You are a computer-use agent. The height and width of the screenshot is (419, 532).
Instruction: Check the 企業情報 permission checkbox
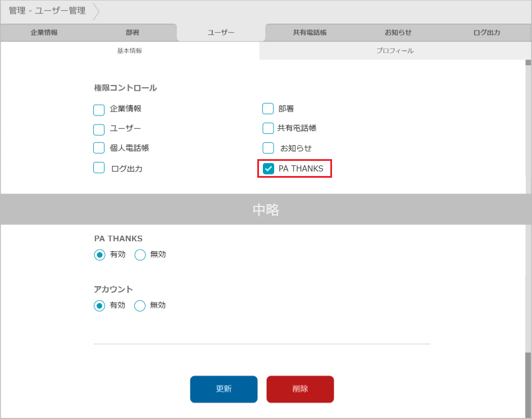click(x=99, y=110)
